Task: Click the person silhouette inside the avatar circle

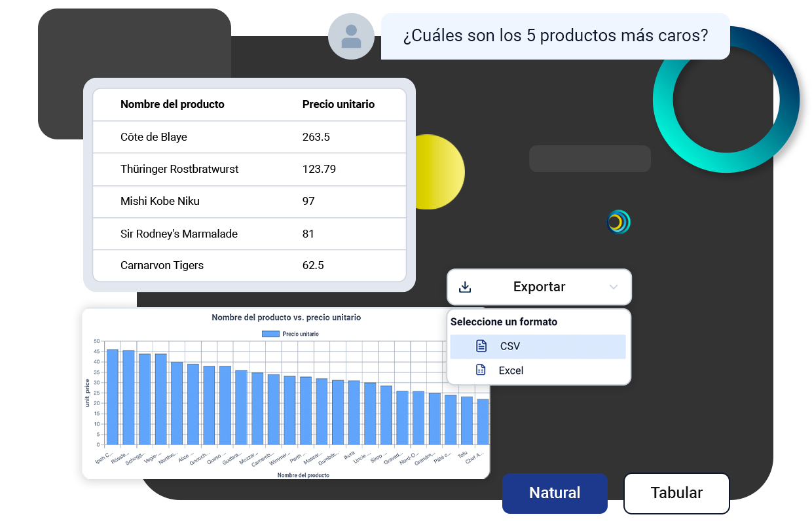Action: (x=351, y=36)
